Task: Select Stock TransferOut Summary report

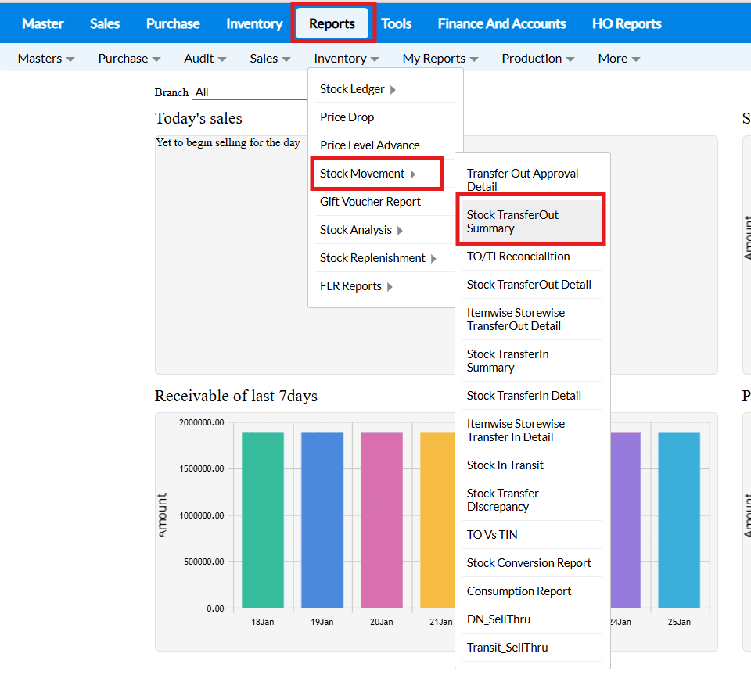Action: coord(529,221)
